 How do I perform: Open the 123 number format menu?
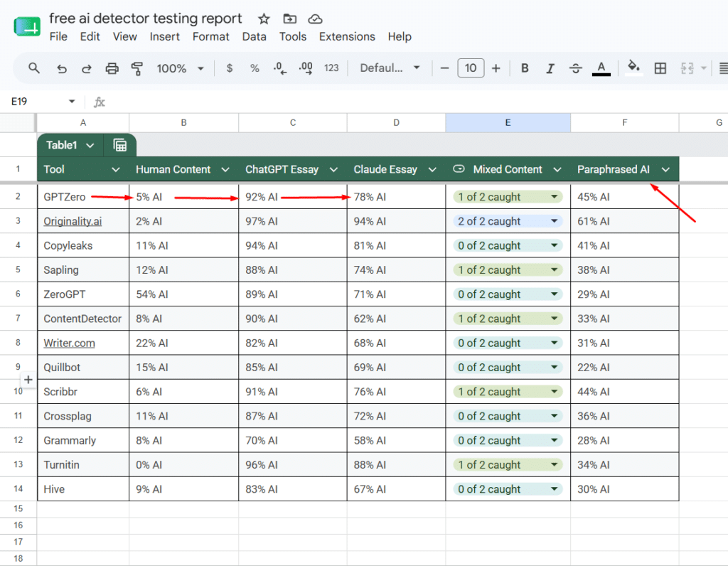(331, 68)
